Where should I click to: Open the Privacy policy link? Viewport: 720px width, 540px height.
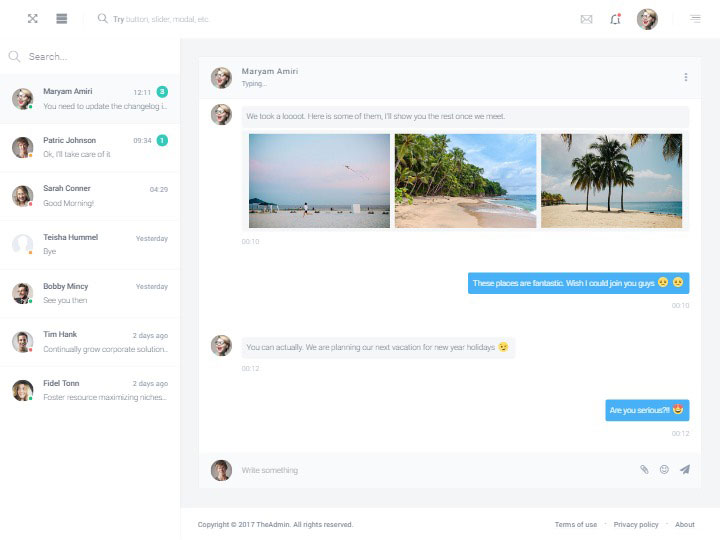[636, 524]
